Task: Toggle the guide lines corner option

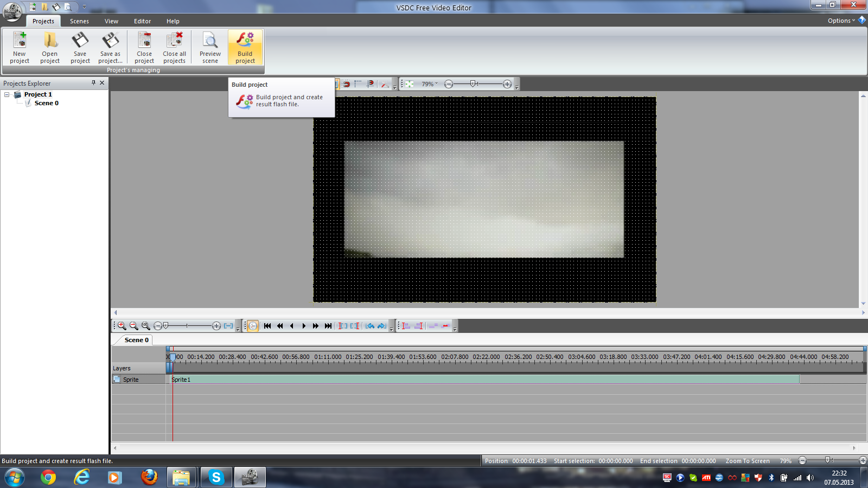Action: [359, 84]
